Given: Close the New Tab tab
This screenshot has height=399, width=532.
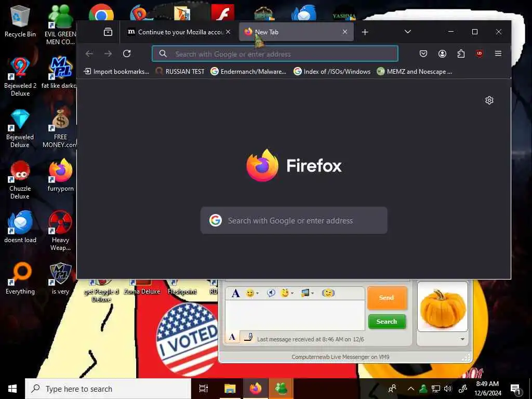Looking at the screenshot, I should [x=345, y=32].
